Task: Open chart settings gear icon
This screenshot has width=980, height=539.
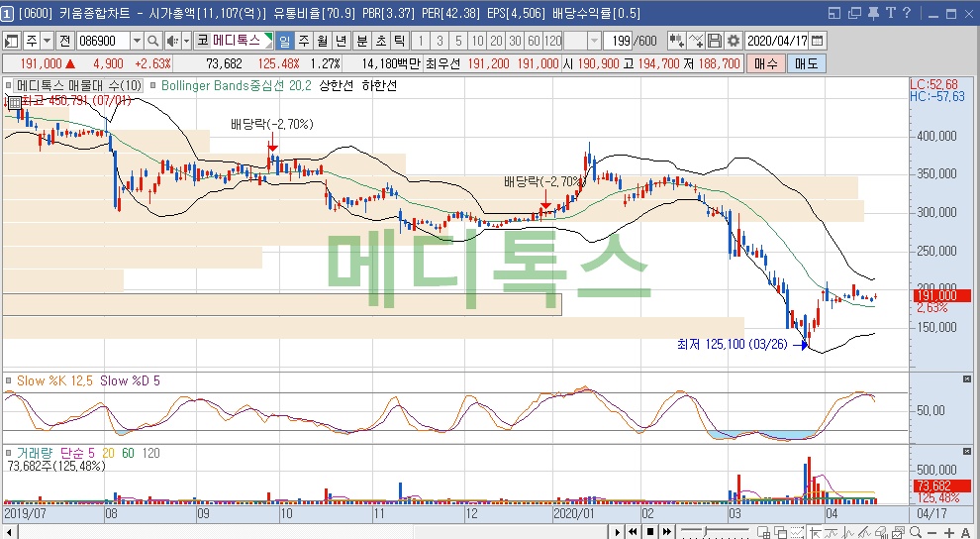Action: click(734, 42)
